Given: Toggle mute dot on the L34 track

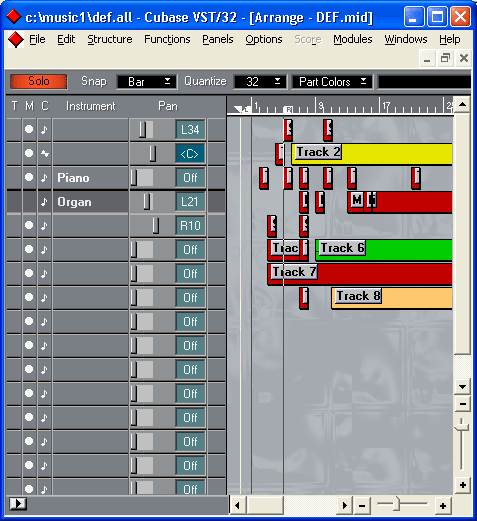Looking at the screenshot, I should click(29, 129).
